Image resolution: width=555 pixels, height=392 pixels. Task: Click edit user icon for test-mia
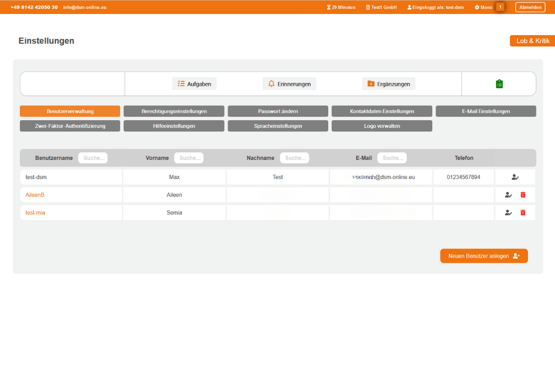pos(508,212)
